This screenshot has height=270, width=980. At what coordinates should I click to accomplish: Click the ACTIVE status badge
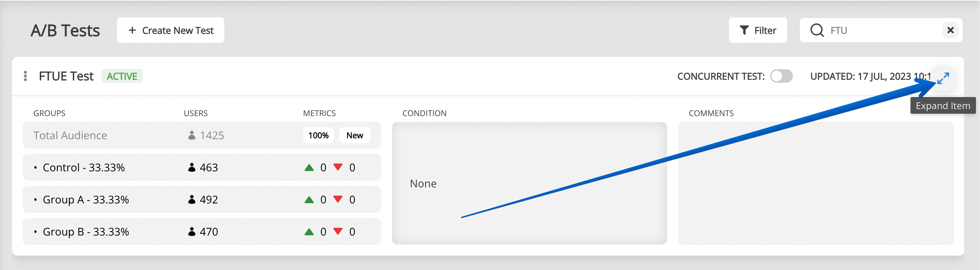click(x=122, y=76)
